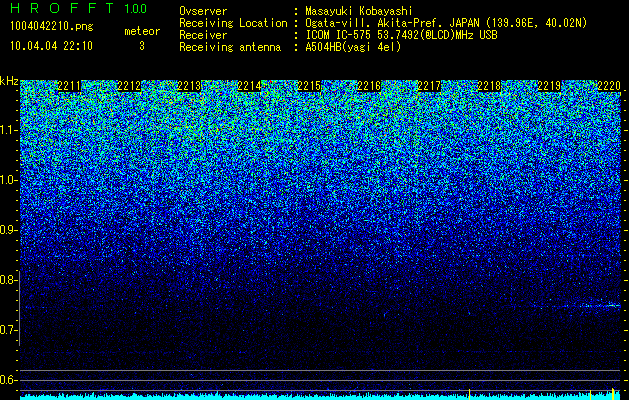Click the HROFFT 1.0.0 title text

click(x=78, y=8)
